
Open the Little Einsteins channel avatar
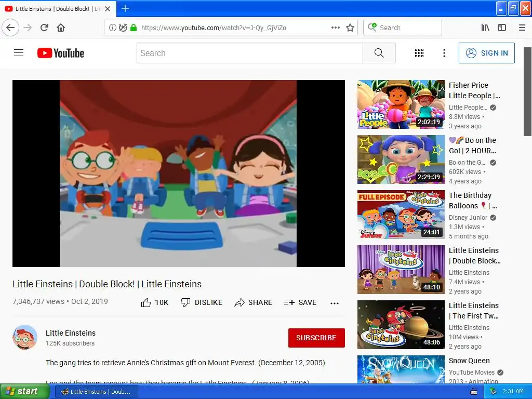coord(25,337)
